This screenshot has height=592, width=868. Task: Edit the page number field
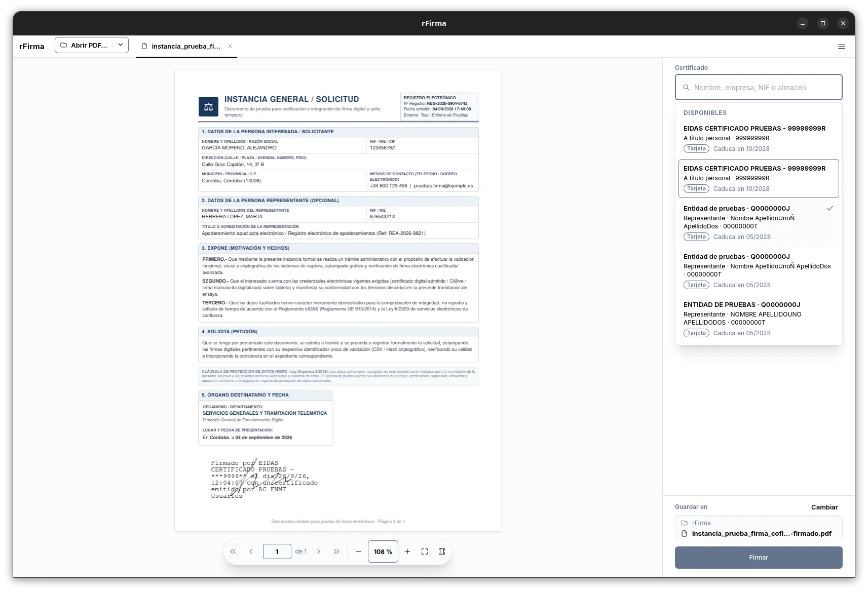[x=277, y=551]
